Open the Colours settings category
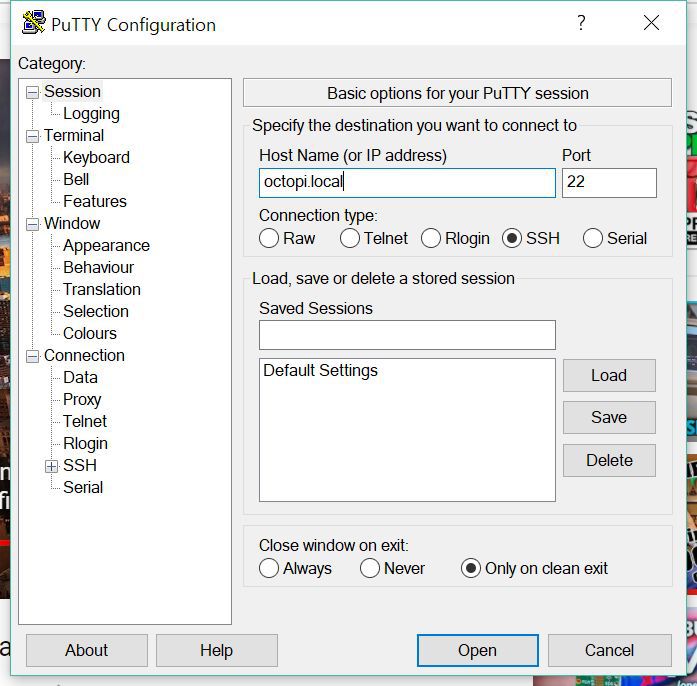Viewport: 697px width, 686px height. 90,333
